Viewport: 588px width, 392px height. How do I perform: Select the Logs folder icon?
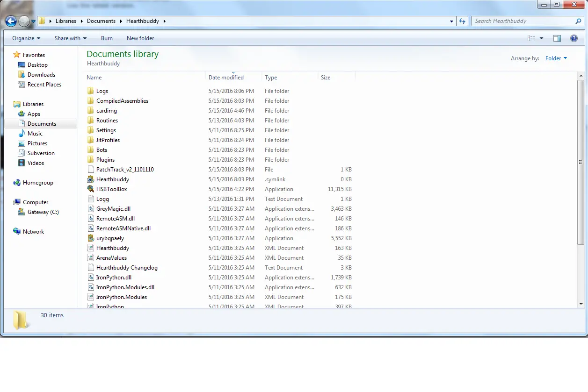(x=91, y=91)
